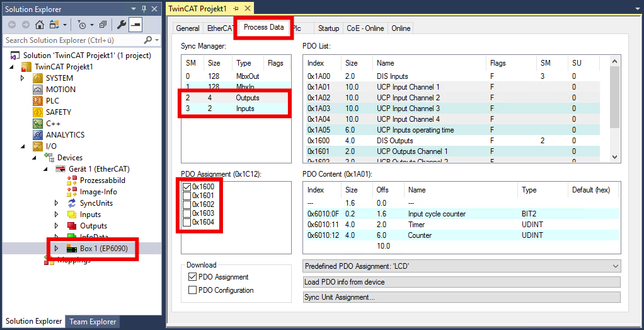Click the Prozessabbild icon
Screen dimensions: 644x330
[x=72, y=180]
